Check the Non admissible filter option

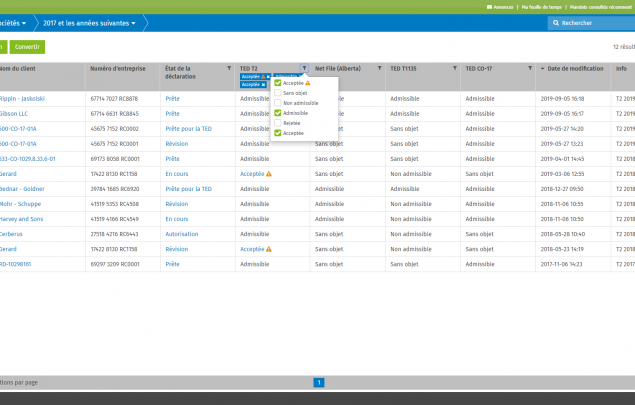pos(278,103)
